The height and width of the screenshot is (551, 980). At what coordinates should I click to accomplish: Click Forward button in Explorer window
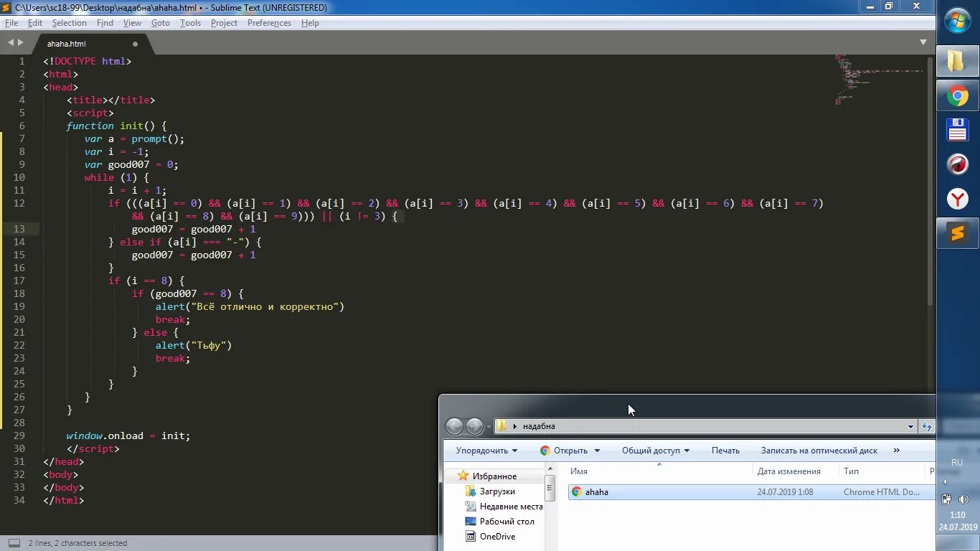tap(474, 427)
